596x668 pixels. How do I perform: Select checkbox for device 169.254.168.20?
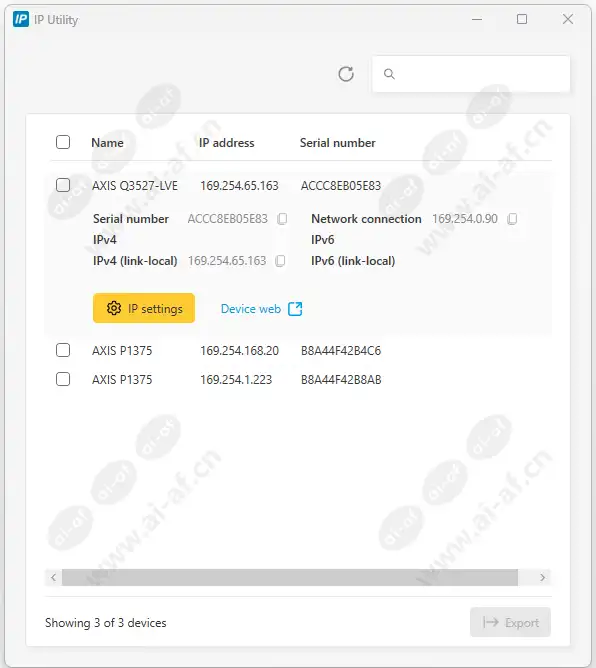pyautogui.click(x=63, y=350)
